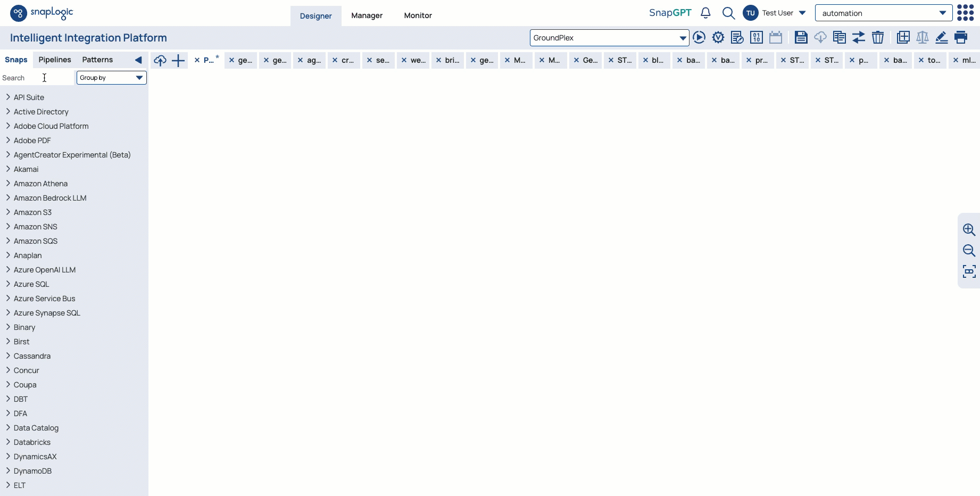Collapse the left sidebar panel arrow
The width and height of the screenshot is (980, 496).
pos(138,60)
